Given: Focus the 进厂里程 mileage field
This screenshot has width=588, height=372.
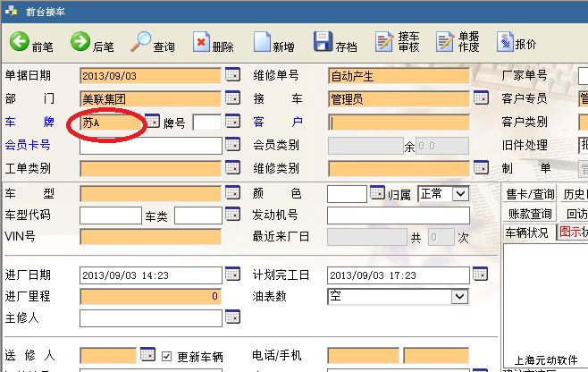Looking at the screenshot, I should click(150, 295).
